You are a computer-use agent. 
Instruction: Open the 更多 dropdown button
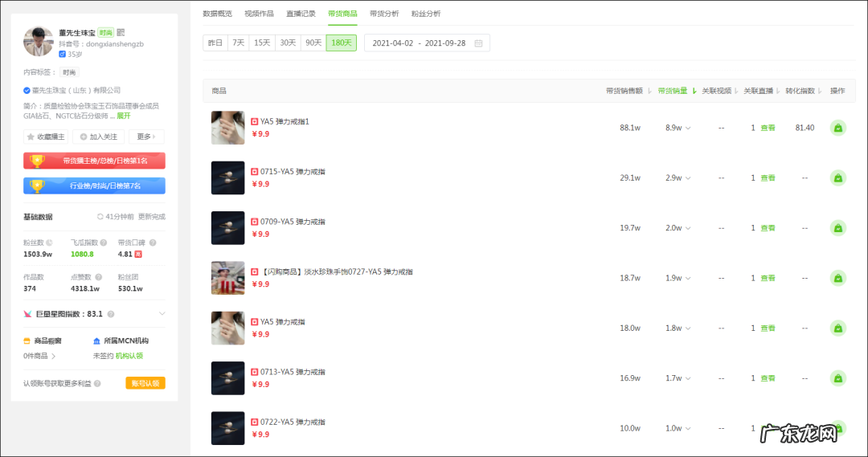tap(147, 137)
